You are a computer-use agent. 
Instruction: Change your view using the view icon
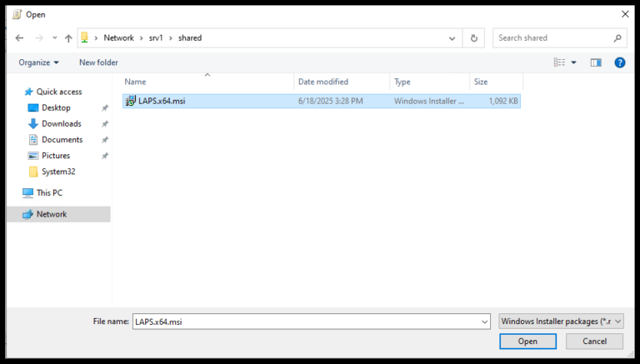[x=559, y=62]
